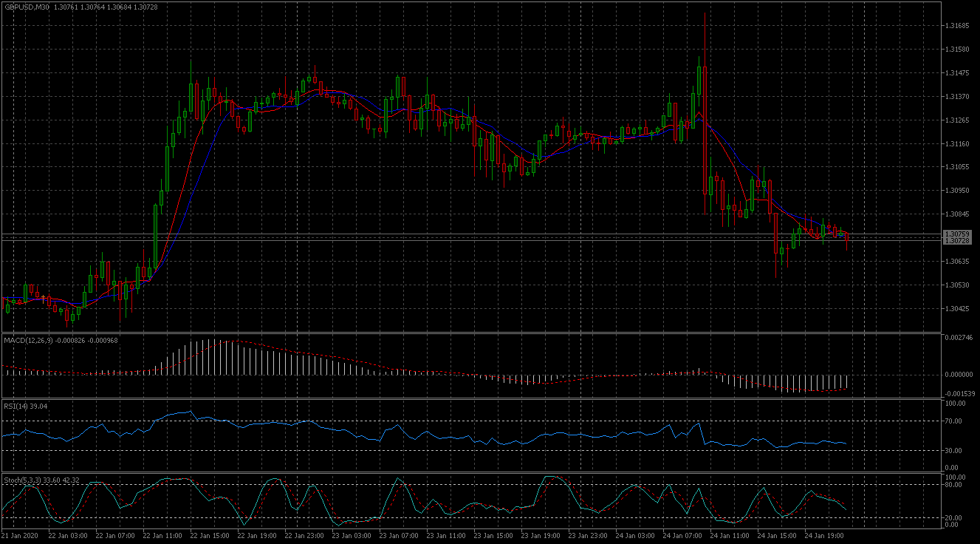Click the GBPUSD,M30 chart title text
Viewport: 980px width, 544px height.
pyautogui.click(x=27, y=7)
